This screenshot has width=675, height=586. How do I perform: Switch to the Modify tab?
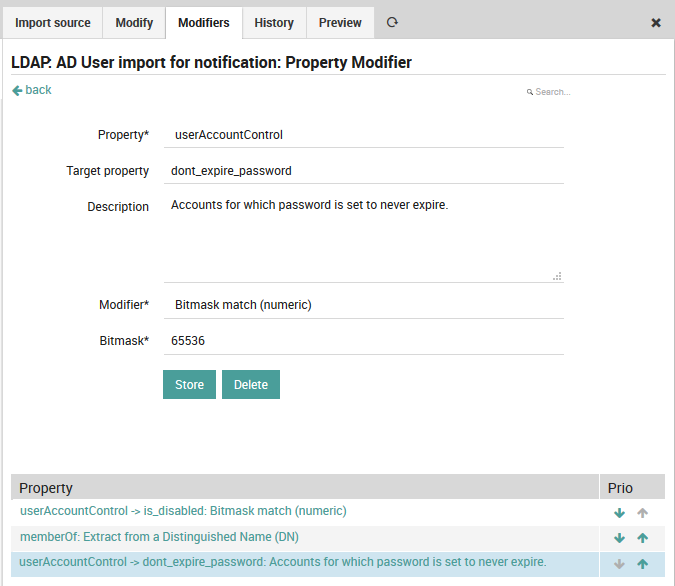134,23
